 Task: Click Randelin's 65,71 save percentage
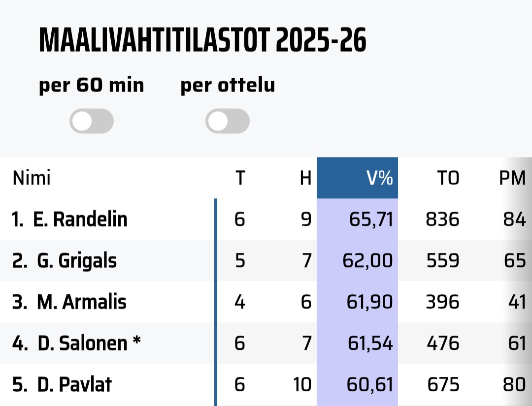pyautogui.click(x=370, y=219)
